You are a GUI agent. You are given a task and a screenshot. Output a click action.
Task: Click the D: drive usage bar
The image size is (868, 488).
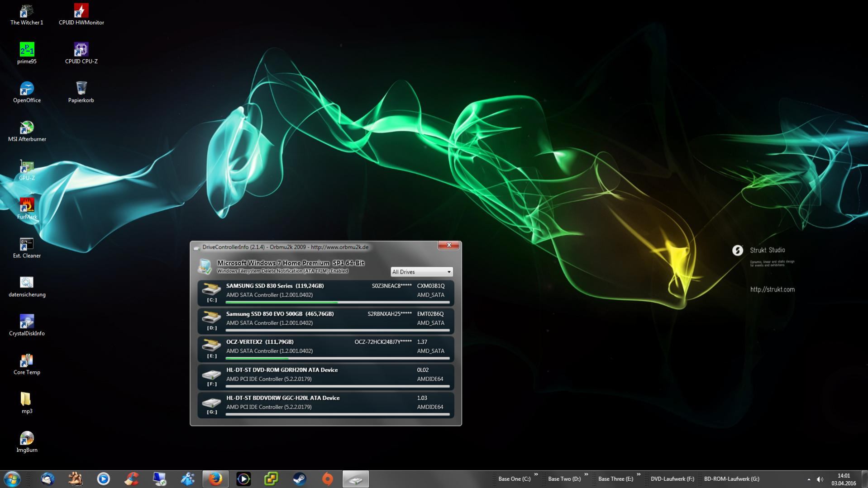338,330
